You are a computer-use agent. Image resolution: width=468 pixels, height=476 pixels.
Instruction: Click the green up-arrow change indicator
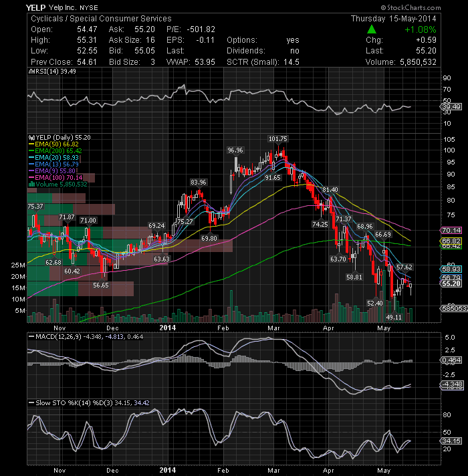tap(372, 29)
